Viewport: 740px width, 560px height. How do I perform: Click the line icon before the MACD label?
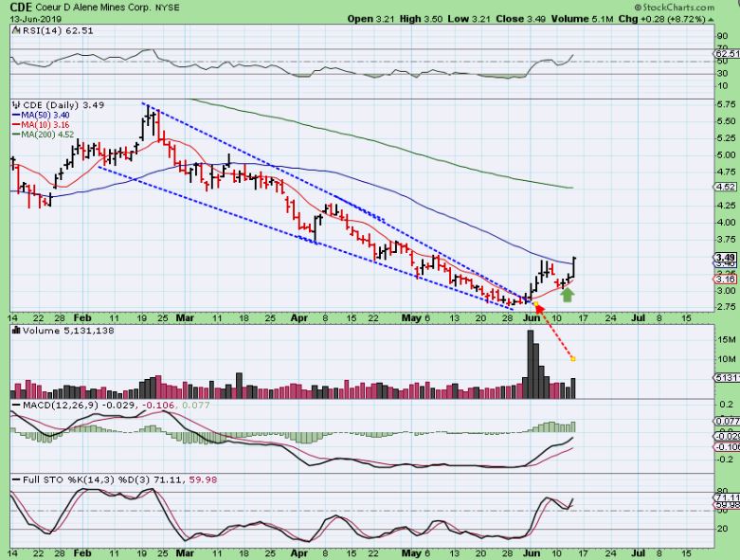click(16, 406)
